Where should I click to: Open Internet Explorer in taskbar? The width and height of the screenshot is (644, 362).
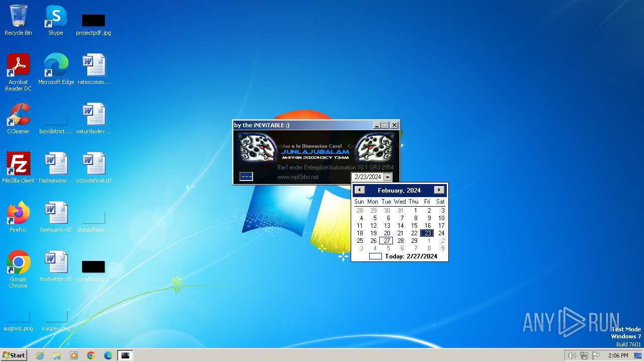[40, 355]
